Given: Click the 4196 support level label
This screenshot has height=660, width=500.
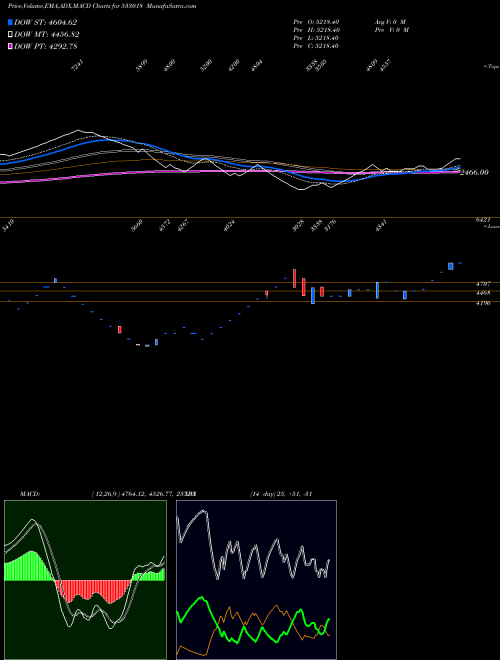Looking at the screenshot, I should (x=482, y=303).
